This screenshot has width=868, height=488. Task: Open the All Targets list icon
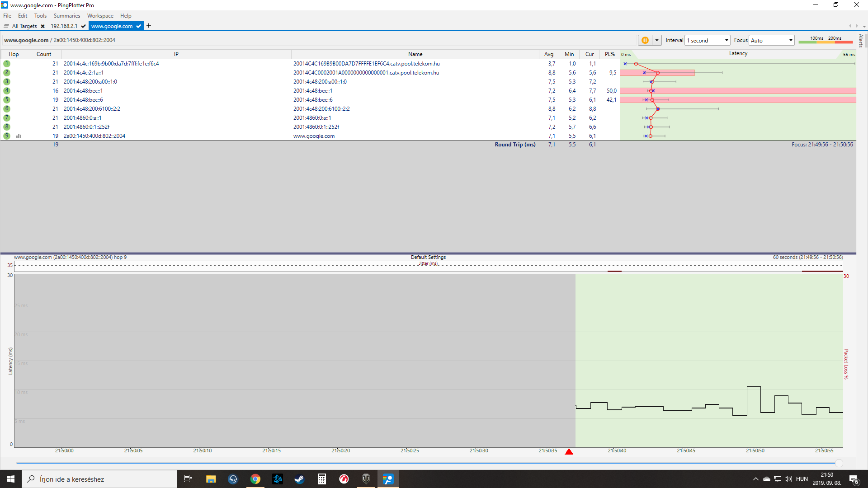tap(6, 26)
